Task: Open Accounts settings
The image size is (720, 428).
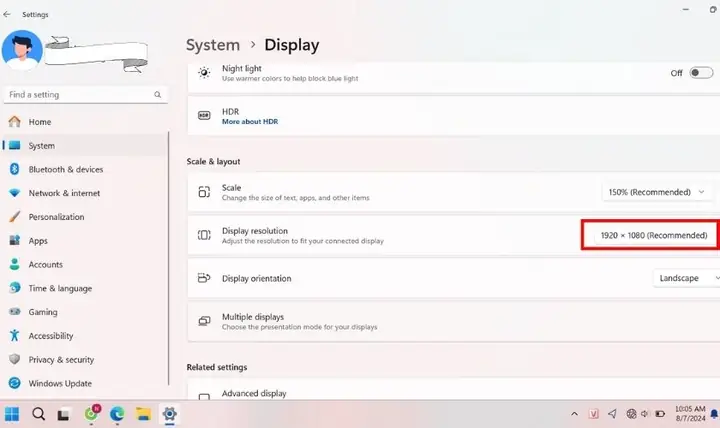Action: pyautogui.click(x=85, y=265)
